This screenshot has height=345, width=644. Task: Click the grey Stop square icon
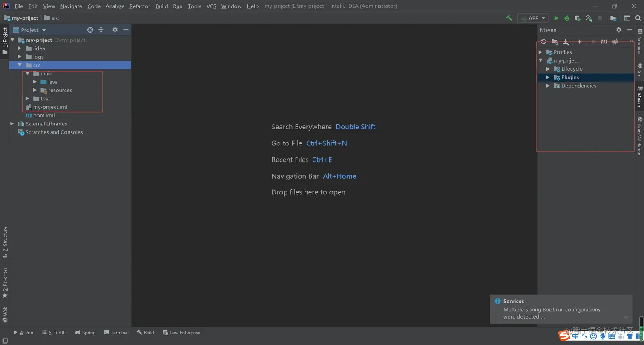(x=600, y=18)
